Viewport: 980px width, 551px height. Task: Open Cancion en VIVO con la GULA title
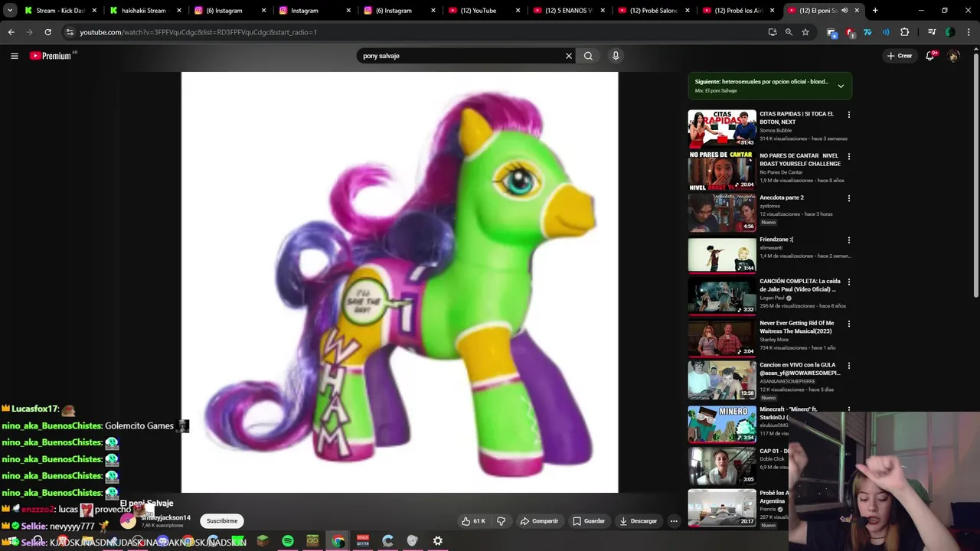point(799,369)
